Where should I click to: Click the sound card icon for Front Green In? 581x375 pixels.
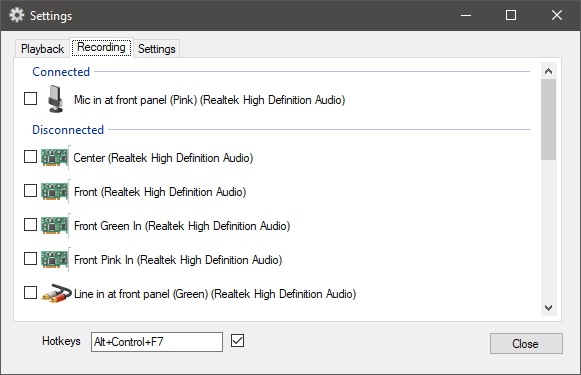tap(55, 225)
